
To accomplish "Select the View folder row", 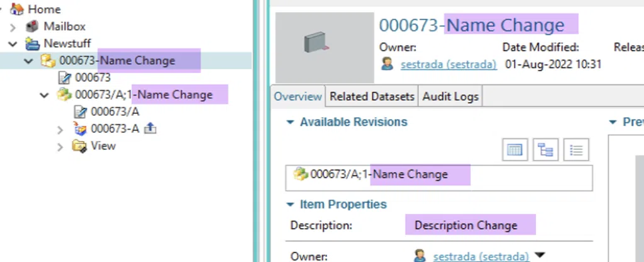I will tap(103, 146).
